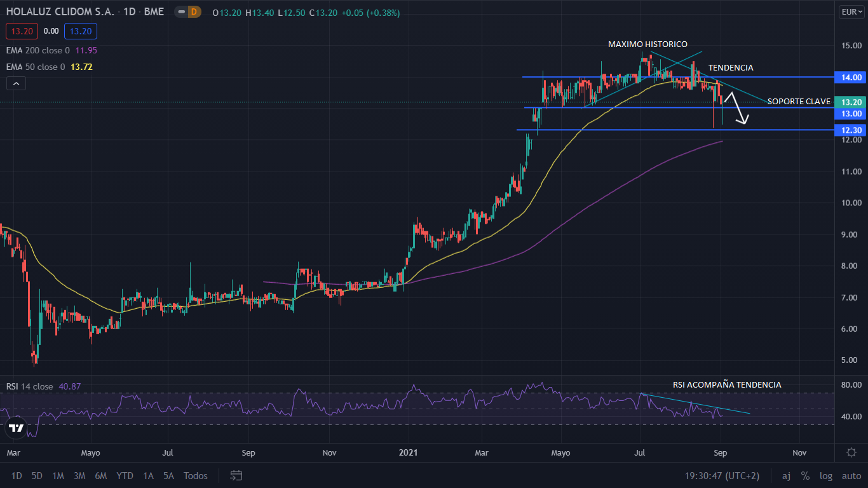Toggle the aj adjustment option
Viewport: 868px width, 488px height.
pos(786,475)
